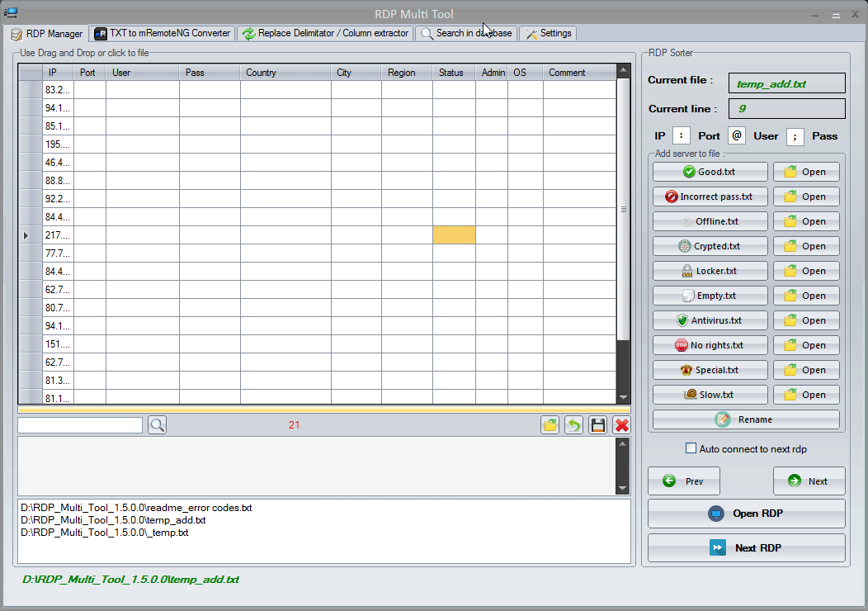Click the Open button beside Antivirus.txt
This screenshot has width=868, height=611.
pos(807,320)
